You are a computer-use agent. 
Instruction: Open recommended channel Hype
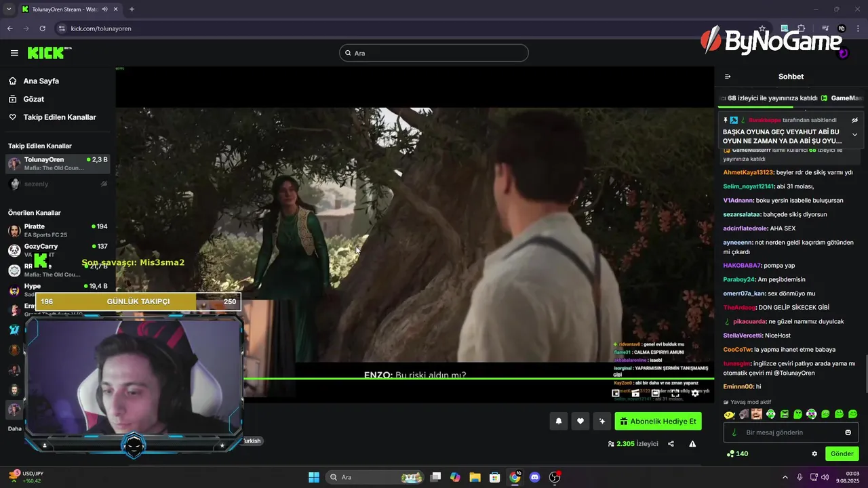click(58, 290)
